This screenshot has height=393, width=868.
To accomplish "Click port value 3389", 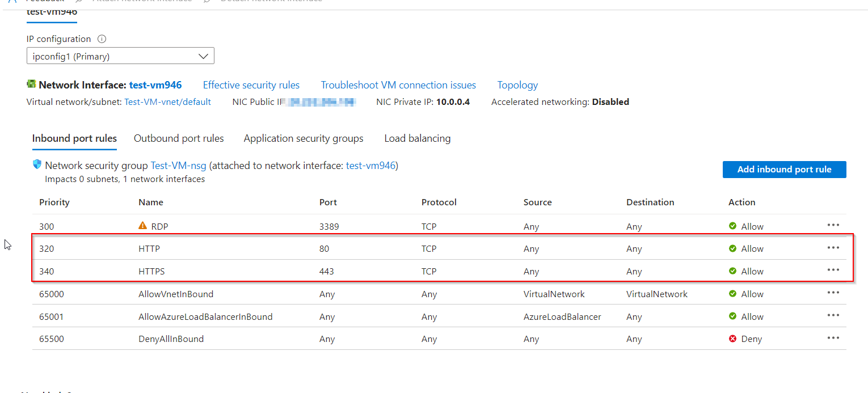I will tap(329, 226).
